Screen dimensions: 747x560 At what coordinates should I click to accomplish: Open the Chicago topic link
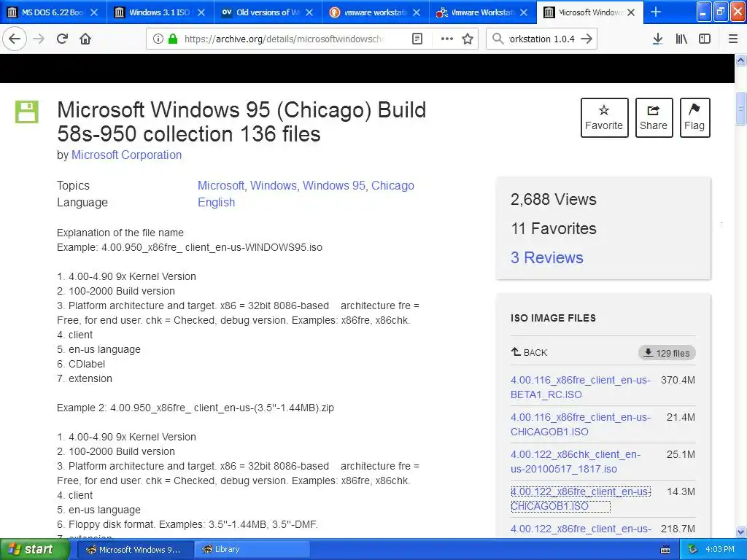coord(392,185)
